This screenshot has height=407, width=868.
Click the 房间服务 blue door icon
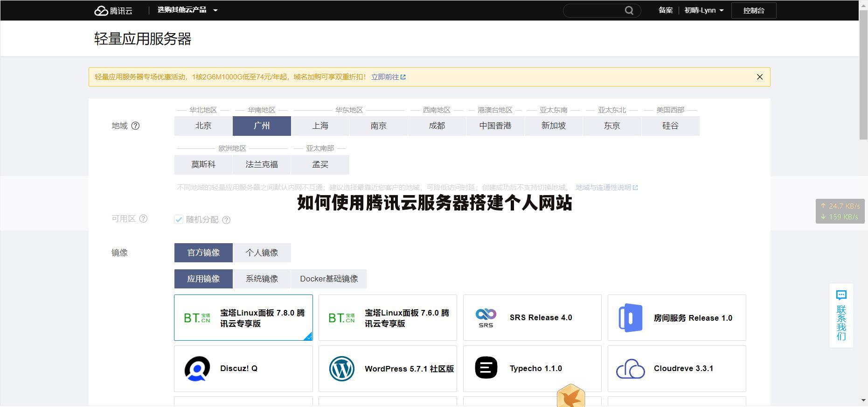click(630, 318)
